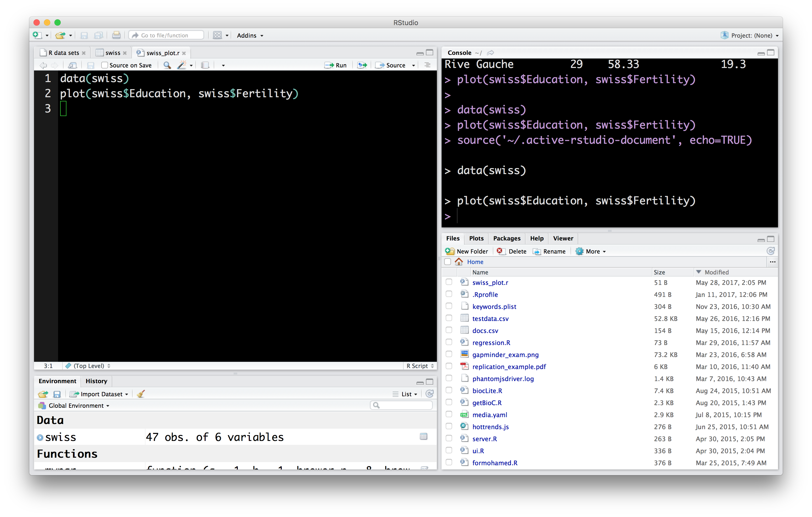Viewport: 812px width, 517px height.
Task: Click the view current directory arrow in Console
Action: (x=491, y=53)
